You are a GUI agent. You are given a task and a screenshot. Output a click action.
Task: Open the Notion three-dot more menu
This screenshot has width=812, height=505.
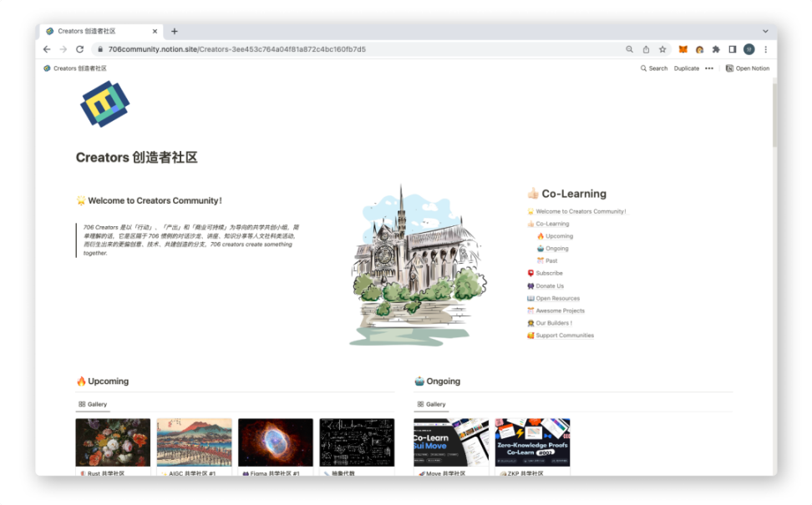coord(709,68)
